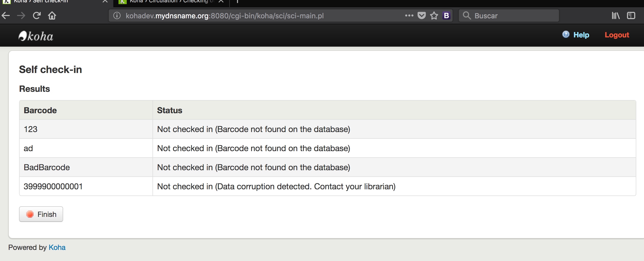
Task: Show site information for this page
Action: [117, 16]
